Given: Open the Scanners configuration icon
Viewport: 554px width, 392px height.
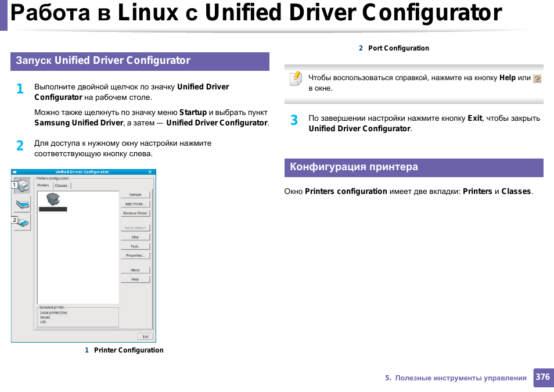Looking at the screenshot, I should click(x=22, y=204).
